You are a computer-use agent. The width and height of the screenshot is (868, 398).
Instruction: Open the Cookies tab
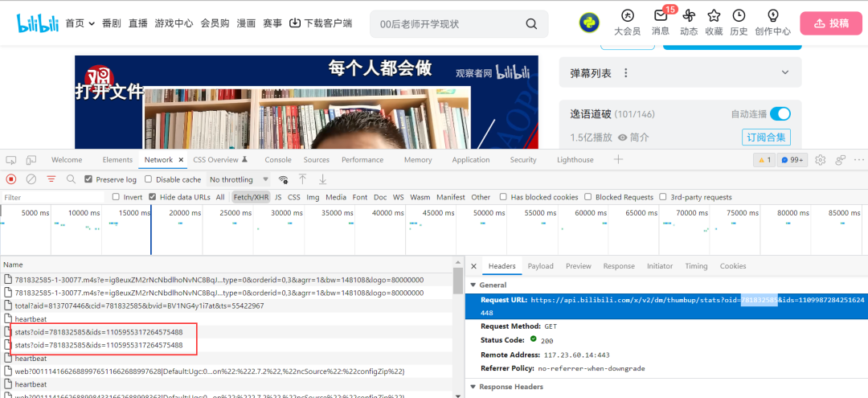click(x=733, y=266)
